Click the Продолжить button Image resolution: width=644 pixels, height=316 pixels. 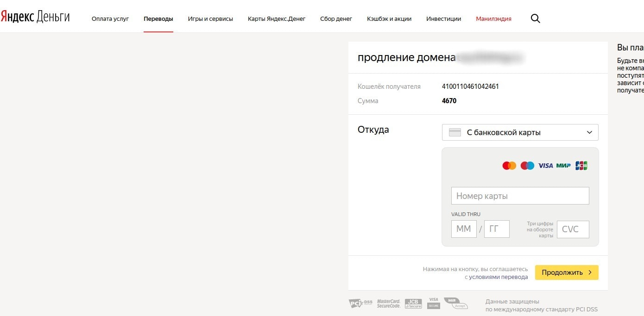click(567, 273)
